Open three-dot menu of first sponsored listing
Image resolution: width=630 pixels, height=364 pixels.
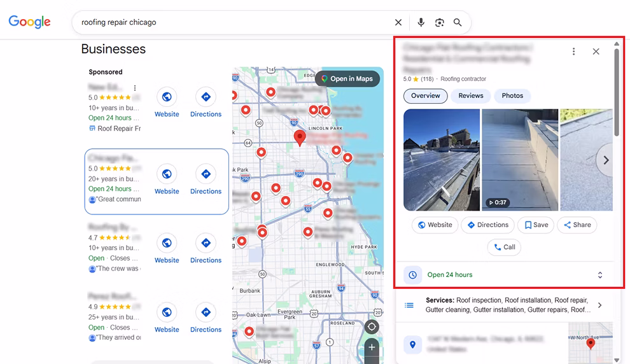135,88
